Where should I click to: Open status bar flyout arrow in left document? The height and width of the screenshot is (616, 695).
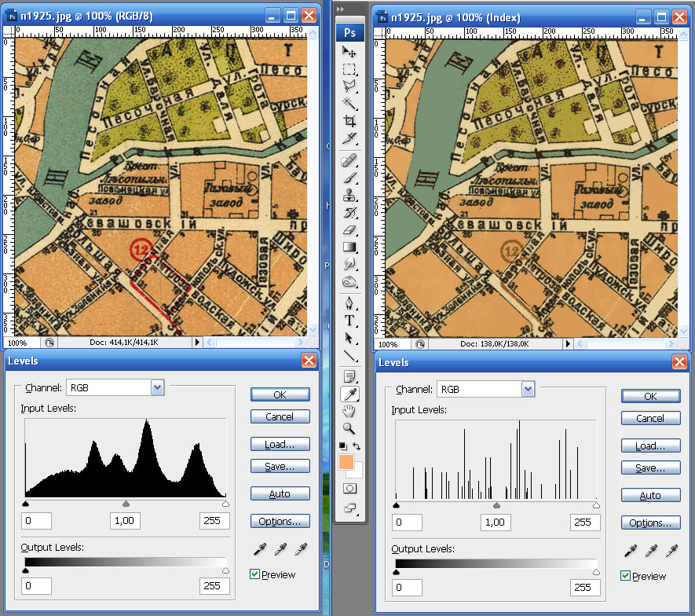pos(197,343)
